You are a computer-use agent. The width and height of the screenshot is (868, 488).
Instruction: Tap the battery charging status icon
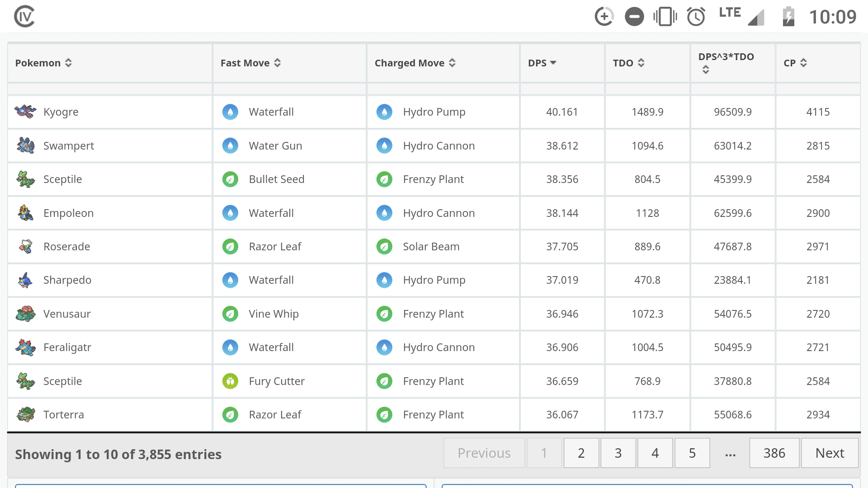[x=788, y=17]
